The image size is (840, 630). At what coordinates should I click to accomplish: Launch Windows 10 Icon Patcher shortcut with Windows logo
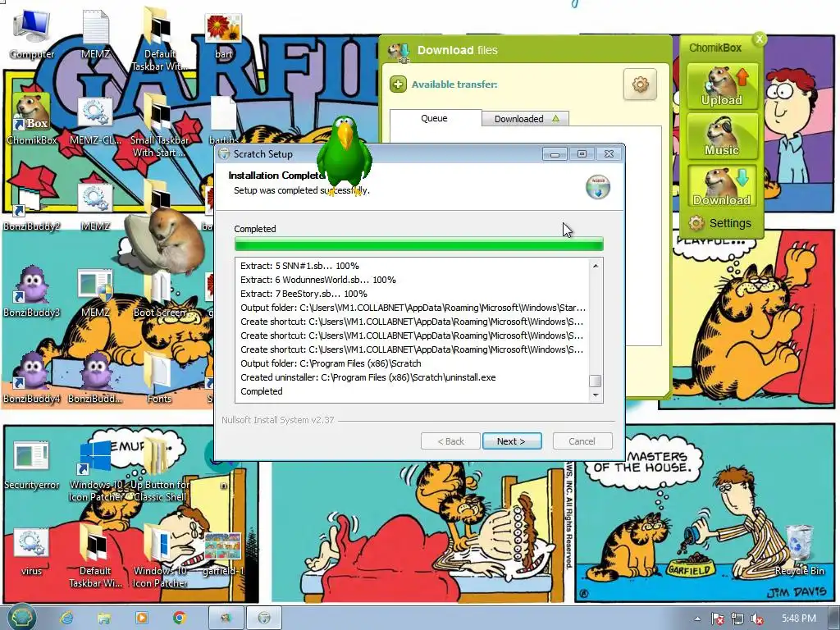tap(95, 470)
